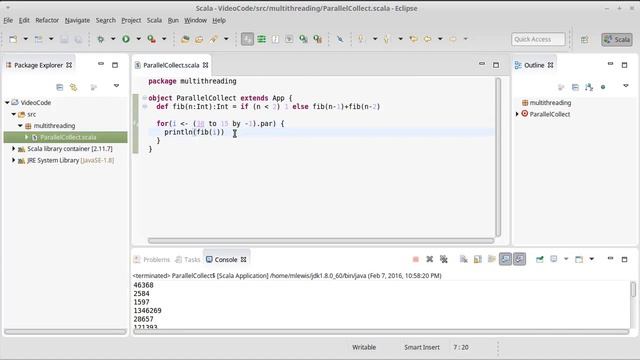
Task: Open the Help menu
Action: pos(219,20)
